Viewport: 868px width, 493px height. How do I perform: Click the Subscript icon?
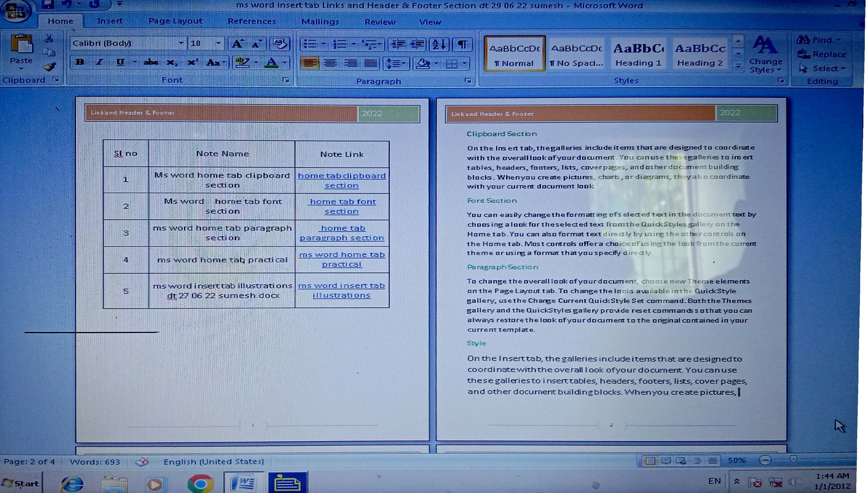click(172, 63)
